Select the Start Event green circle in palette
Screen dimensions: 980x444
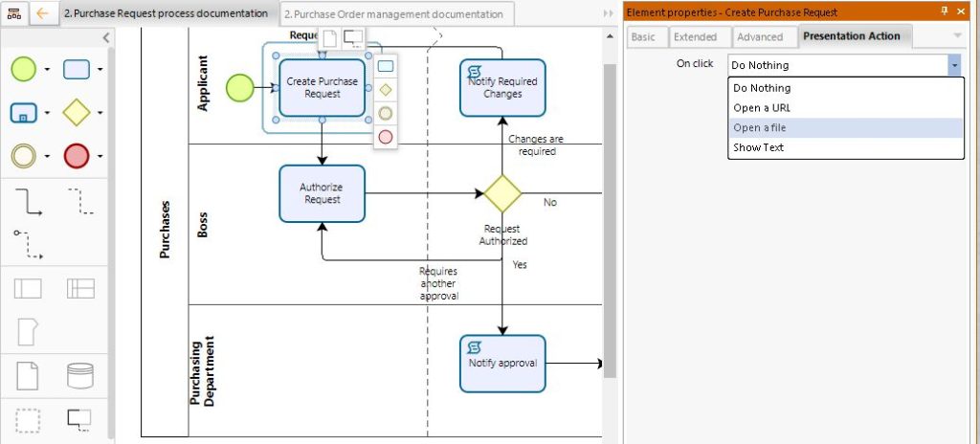[24, 69]
